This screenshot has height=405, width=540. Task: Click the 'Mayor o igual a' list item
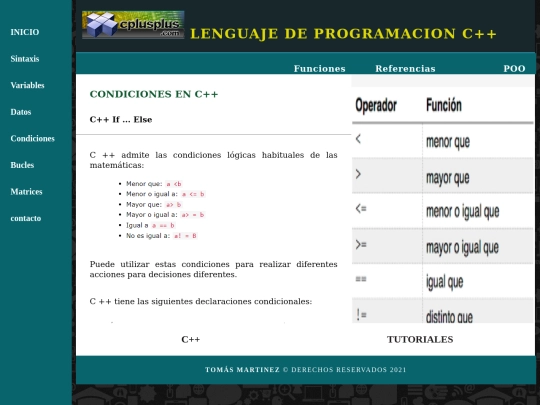pos(165,215)
